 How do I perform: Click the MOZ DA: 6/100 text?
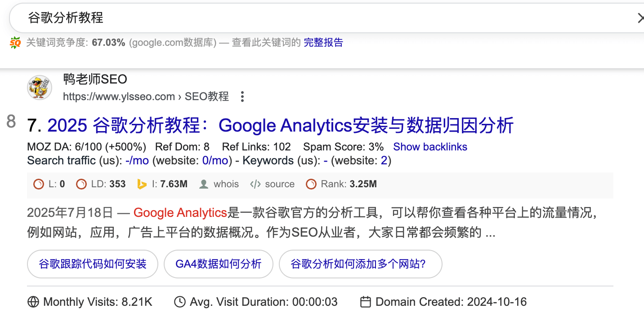click(87, 147)
